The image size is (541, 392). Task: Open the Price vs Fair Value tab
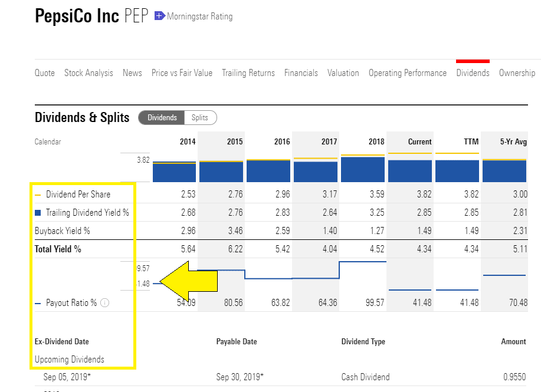click(x=182, y=73)
